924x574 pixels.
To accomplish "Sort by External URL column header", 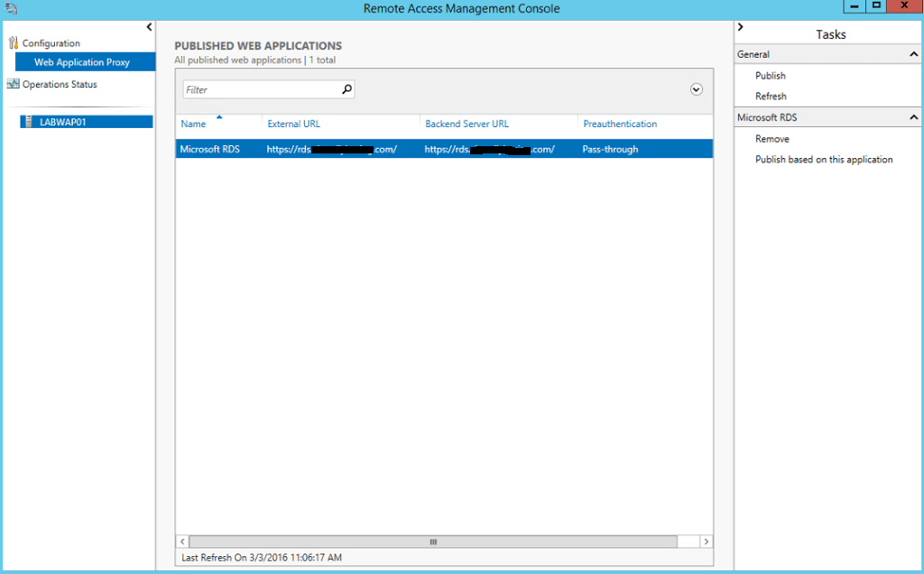I will tap(293, 124).
